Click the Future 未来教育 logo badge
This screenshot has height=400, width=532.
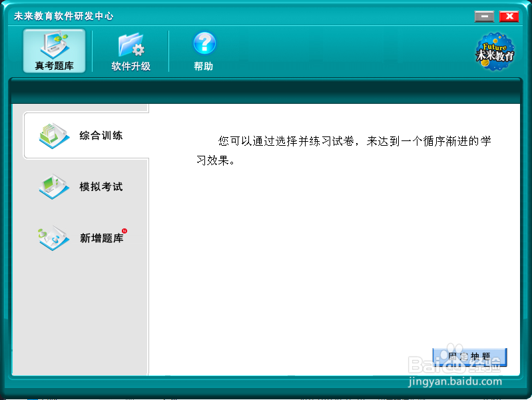495,52
